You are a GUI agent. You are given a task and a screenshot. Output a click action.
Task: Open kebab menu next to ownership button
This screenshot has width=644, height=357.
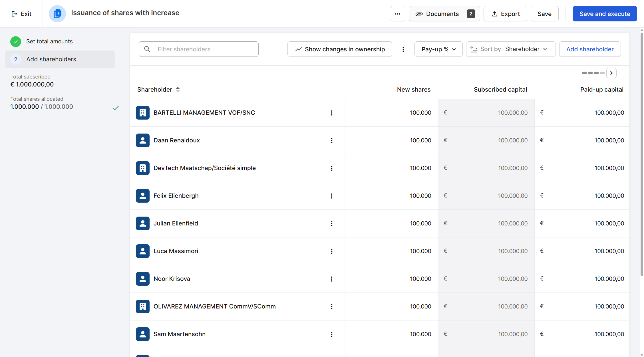tap(403, 49)
